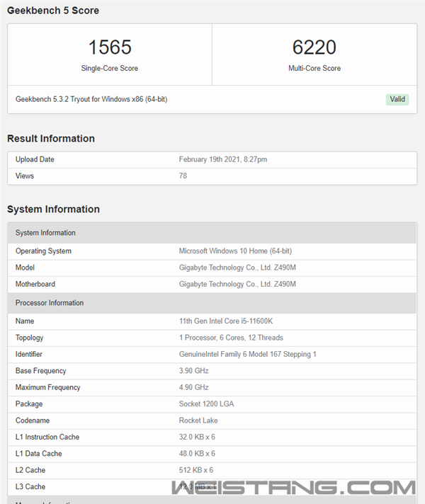Click the Microsoft Windows 10 Home operating system value
Screen dimensions: 425x504
(x=235, y=251)
